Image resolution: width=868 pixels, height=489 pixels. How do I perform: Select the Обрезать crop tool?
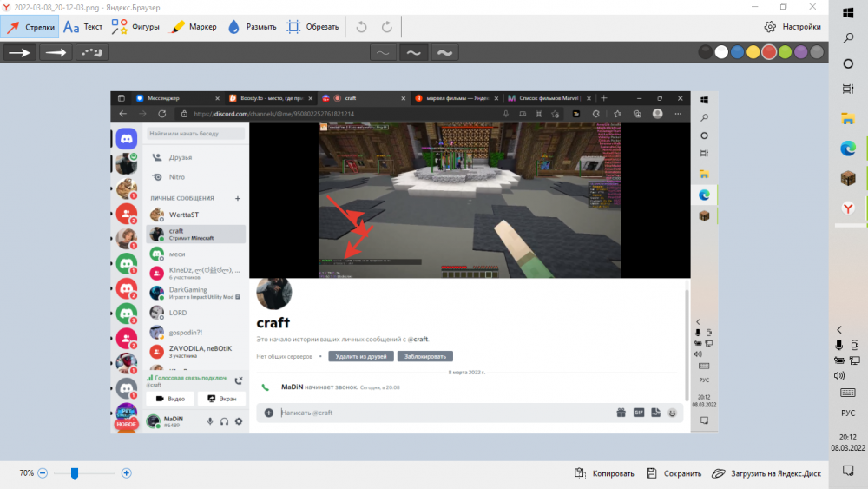coord(312,27)
